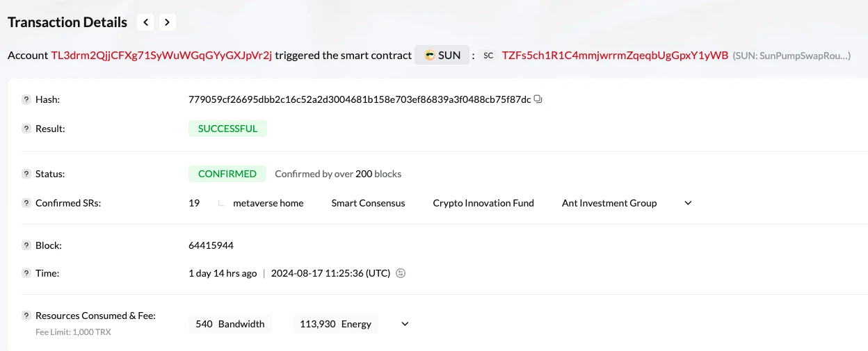Toggle time format smiley icon
The width and height of the screenshot is (868, 351).
pos(401,273)
